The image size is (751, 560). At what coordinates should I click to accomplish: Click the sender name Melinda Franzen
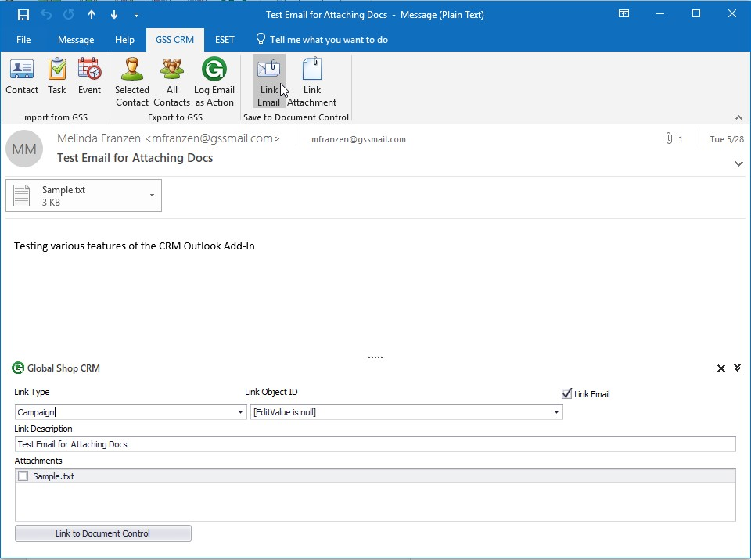tap(168, 138)
